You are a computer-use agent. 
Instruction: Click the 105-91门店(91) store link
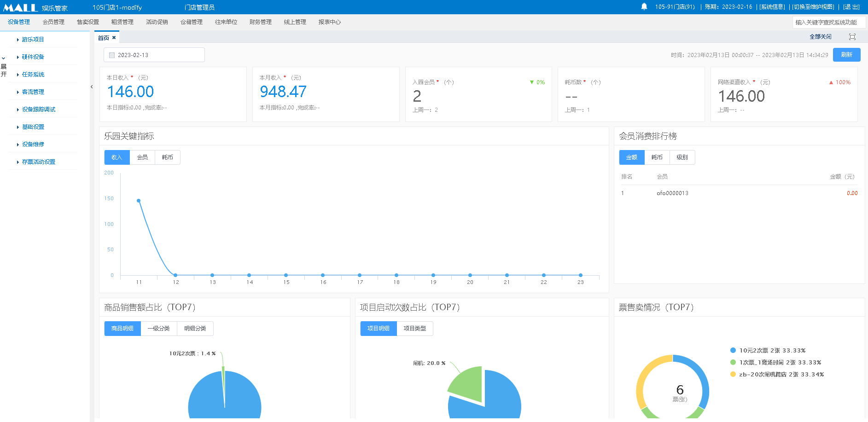(x=675, y=7)
